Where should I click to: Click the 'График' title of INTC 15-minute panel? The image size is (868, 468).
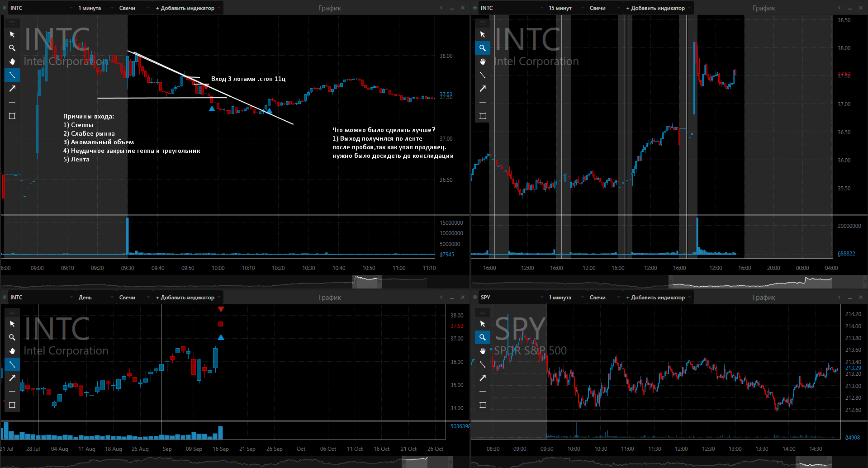click(x=764, y=8)
